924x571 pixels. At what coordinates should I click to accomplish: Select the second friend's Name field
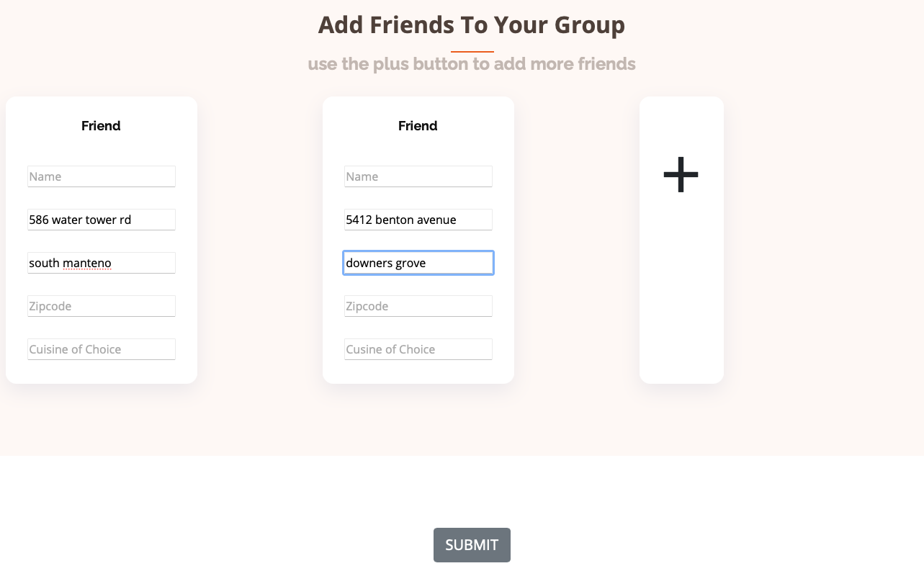tap(418, 176)
